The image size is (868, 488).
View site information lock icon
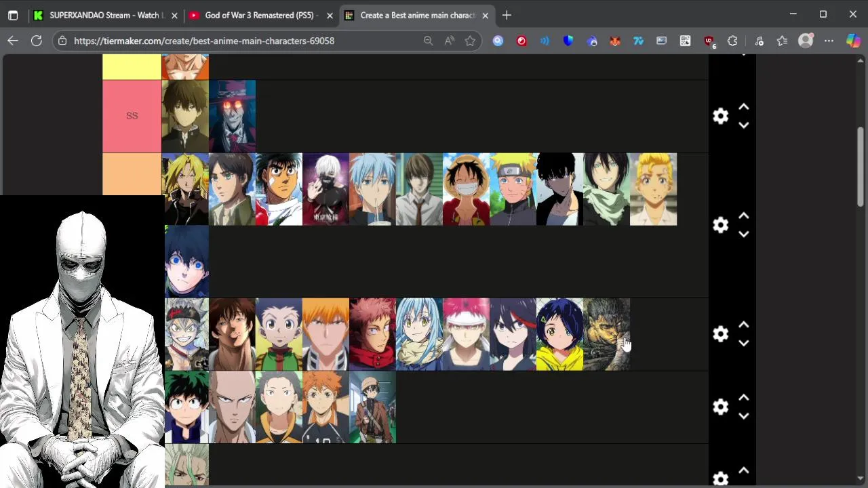[62, 41]
